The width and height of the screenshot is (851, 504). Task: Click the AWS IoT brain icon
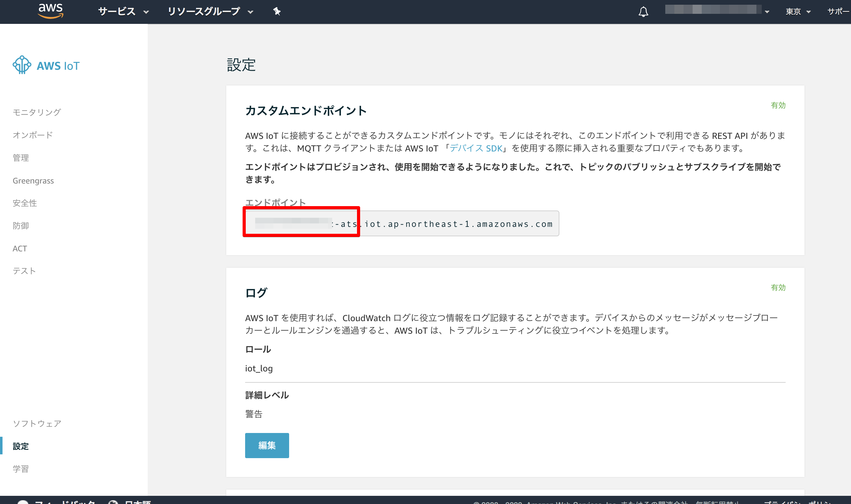click(x=22, y=65)
